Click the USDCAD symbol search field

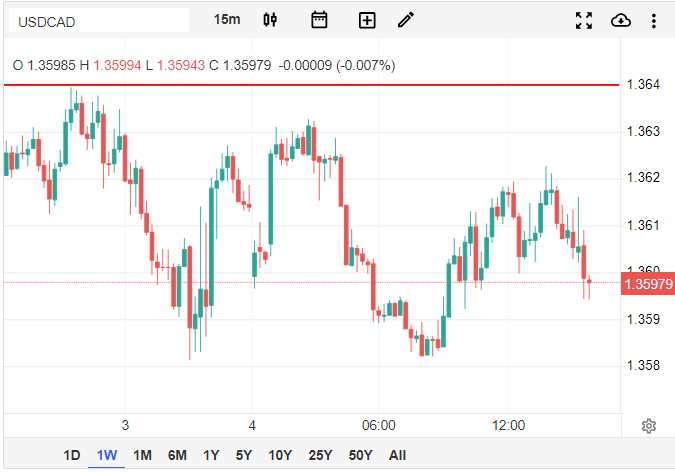98,20
